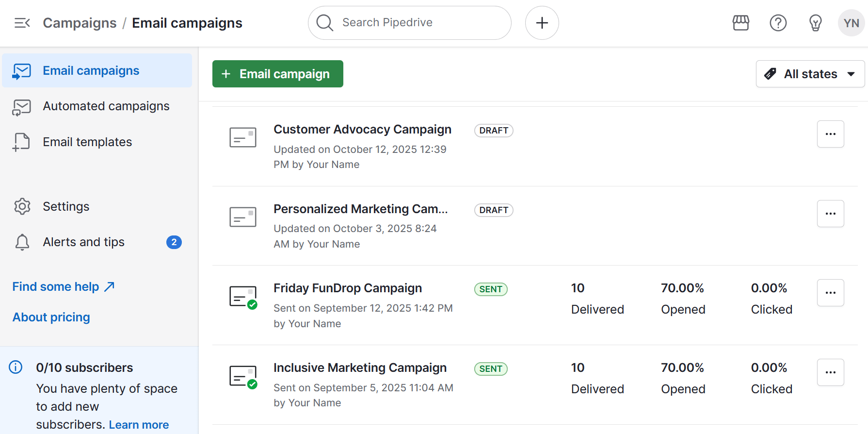Click the Automated campaigns icon

(21, 106)
